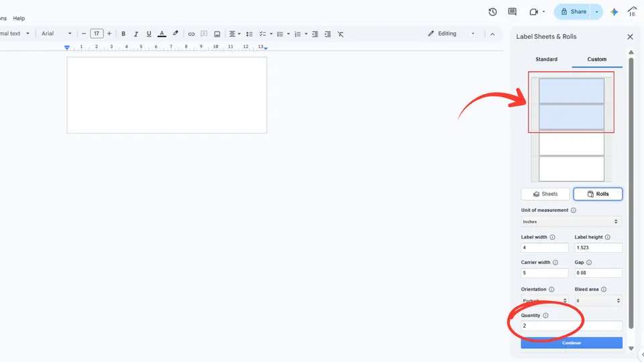Expand the Share options arrow
The image size is (644, 362).
(597, 12)
